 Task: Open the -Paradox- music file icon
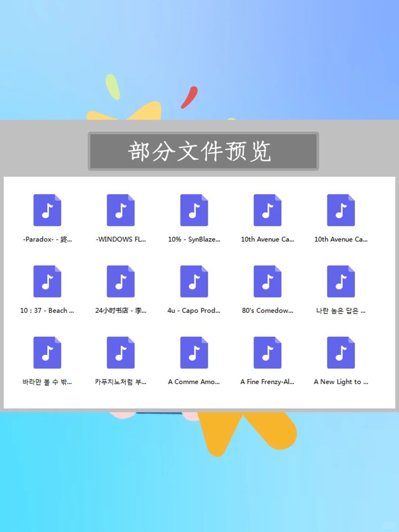tap(47, 210)
